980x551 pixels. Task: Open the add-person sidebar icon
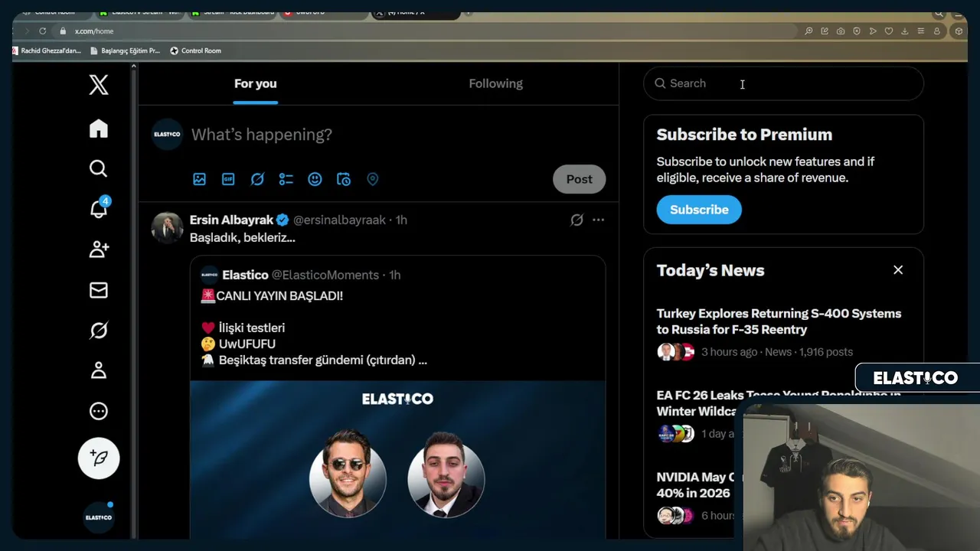click(x=99, y=249)
